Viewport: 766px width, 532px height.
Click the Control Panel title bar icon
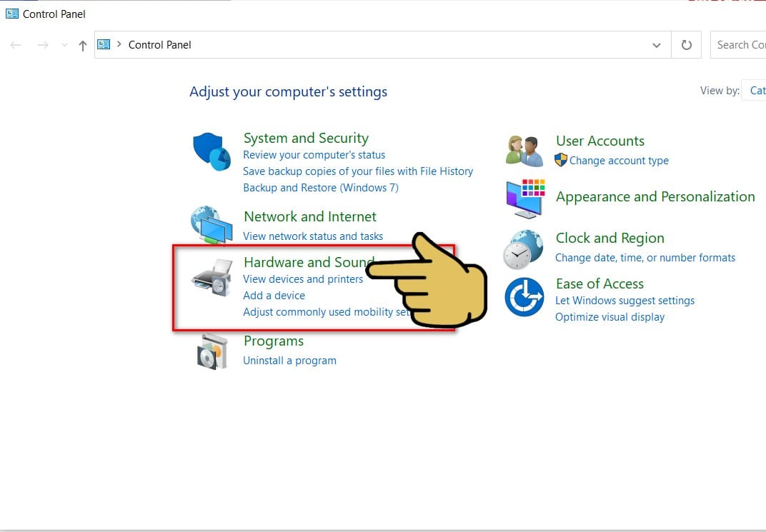11,14
